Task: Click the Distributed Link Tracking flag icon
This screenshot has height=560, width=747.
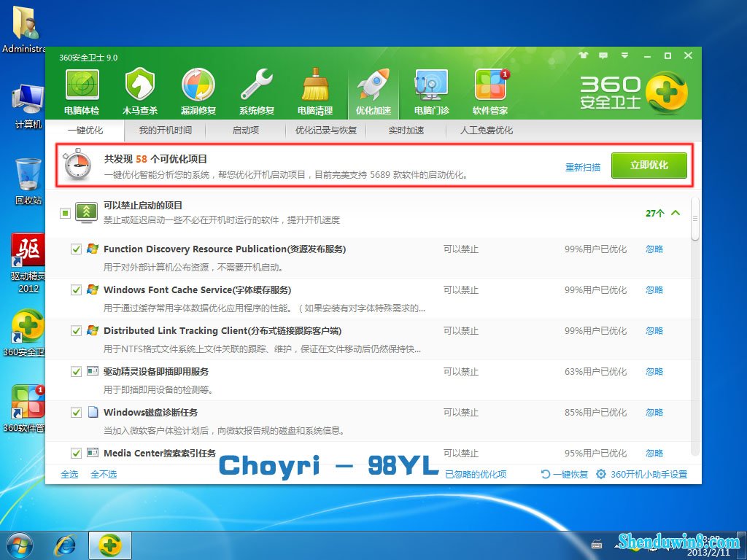Action: [93, 330]
